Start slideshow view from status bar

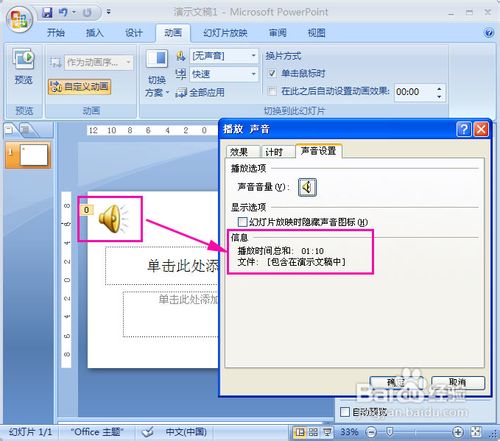click(x=327, y=432)
